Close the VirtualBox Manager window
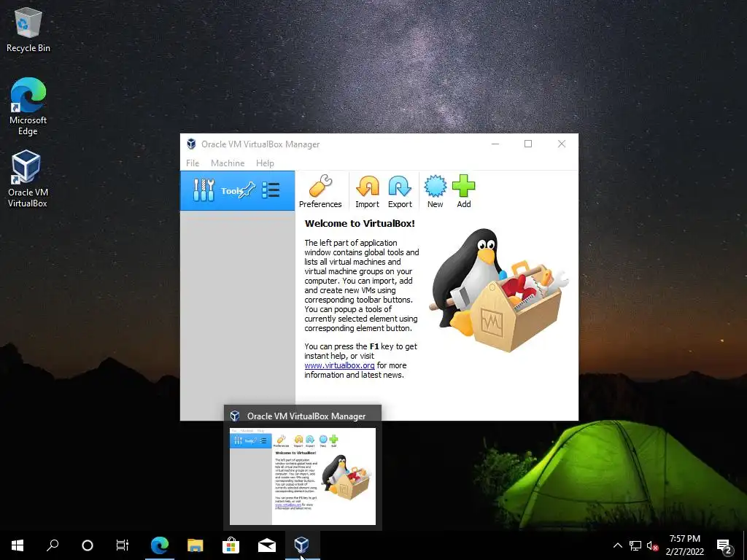 pos(562,144)
